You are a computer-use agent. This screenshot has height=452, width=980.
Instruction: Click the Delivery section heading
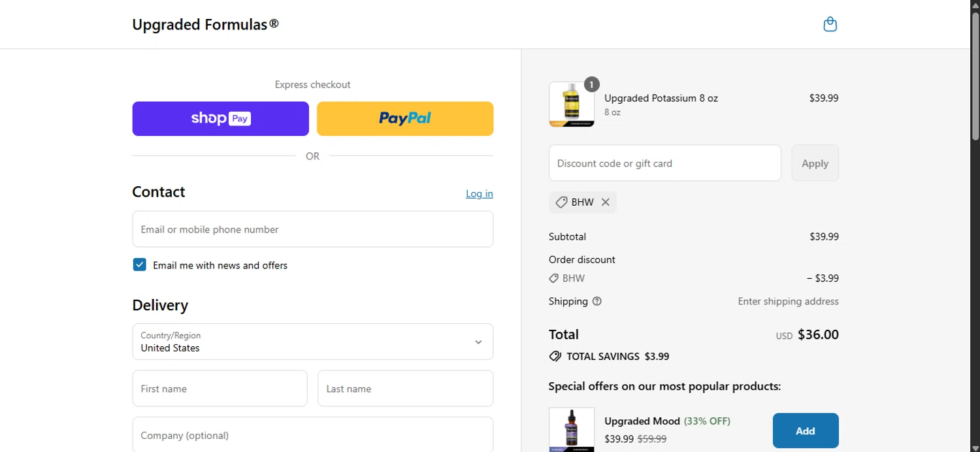[160, 305]
